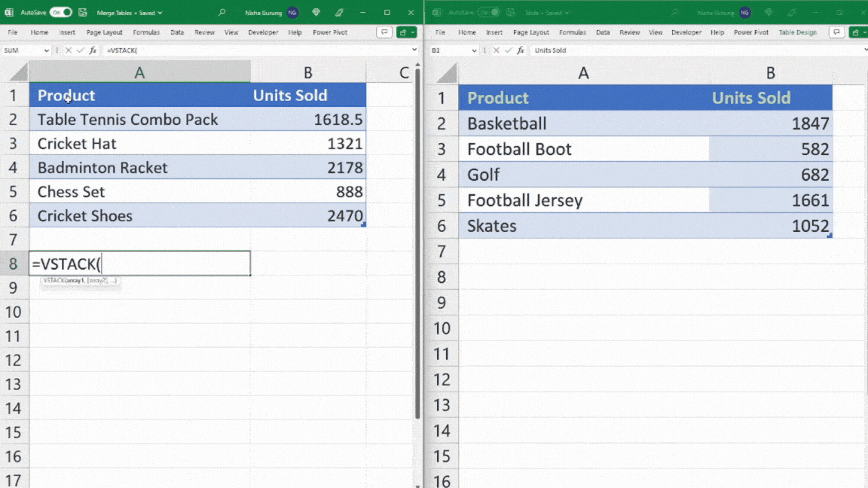Switch to the Table Design tab
The image size is (868, 488).
[797, 32]
